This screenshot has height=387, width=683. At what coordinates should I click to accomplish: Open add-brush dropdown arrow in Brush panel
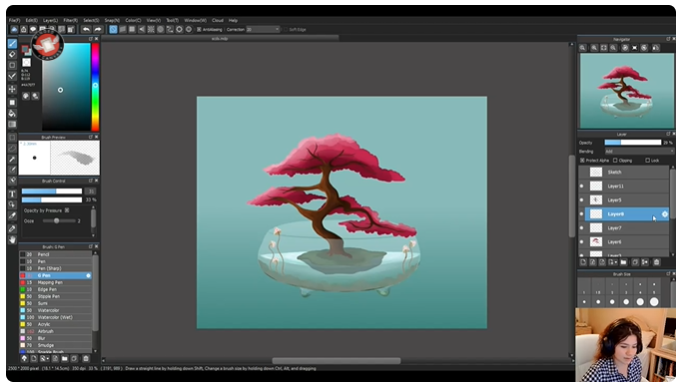[47, 359]
